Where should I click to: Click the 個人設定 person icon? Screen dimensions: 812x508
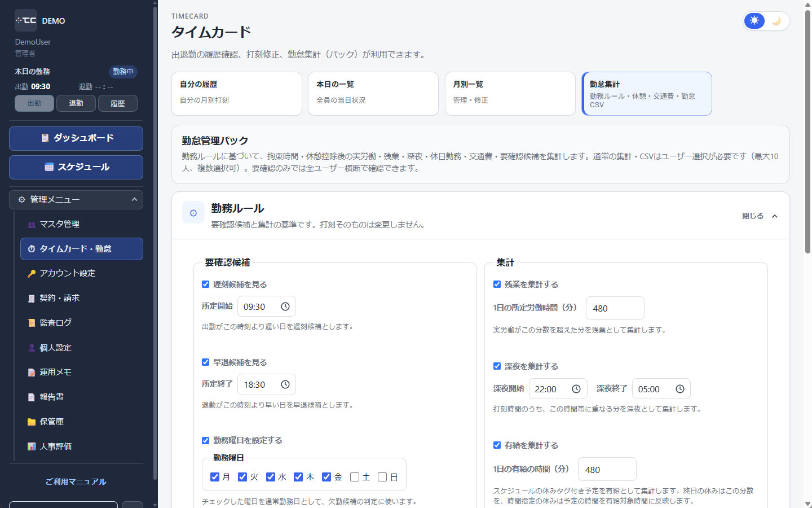(x=32, y=348)
